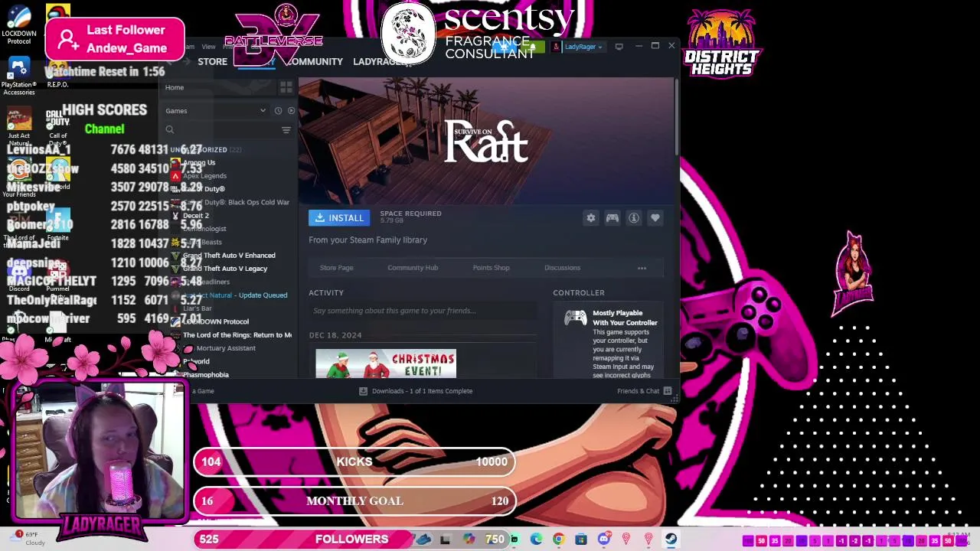Open Google Chrome from the taskbar

click(x=559, y=540)
